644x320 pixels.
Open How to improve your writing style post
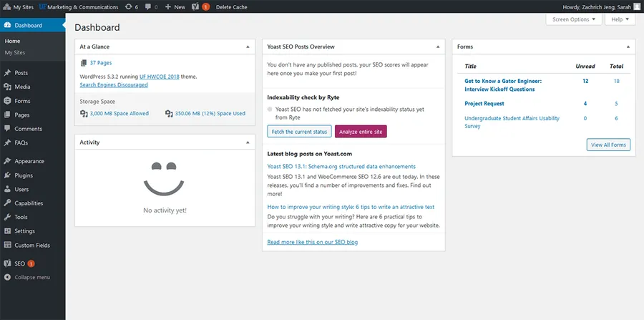[351, 207]
